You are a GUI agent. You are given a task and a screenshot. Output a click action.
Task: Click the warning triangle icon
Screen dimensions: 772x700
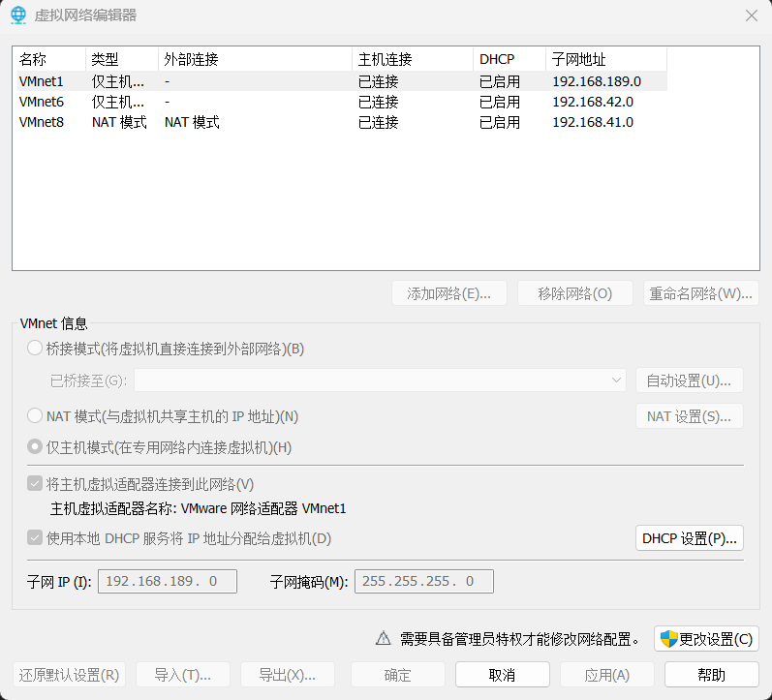(x=383, y=639)
